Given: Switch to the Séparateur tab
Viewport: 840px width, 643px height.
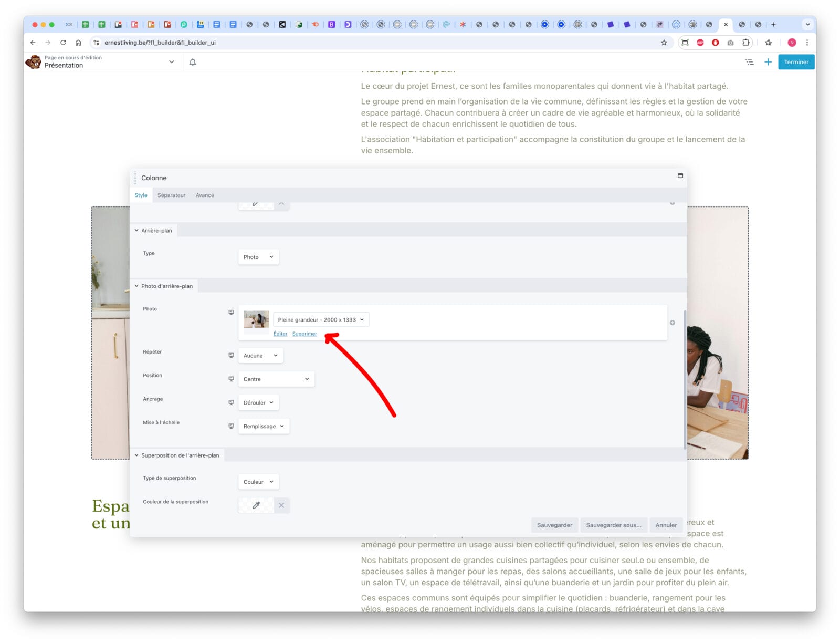Looking at the screenshot, I should point(171,195).
